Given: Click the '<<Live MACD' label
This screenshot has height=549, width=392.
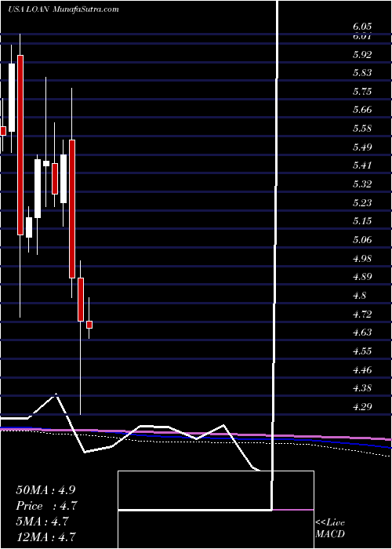Looking at the screenshot, I should (x=330, y=528).
